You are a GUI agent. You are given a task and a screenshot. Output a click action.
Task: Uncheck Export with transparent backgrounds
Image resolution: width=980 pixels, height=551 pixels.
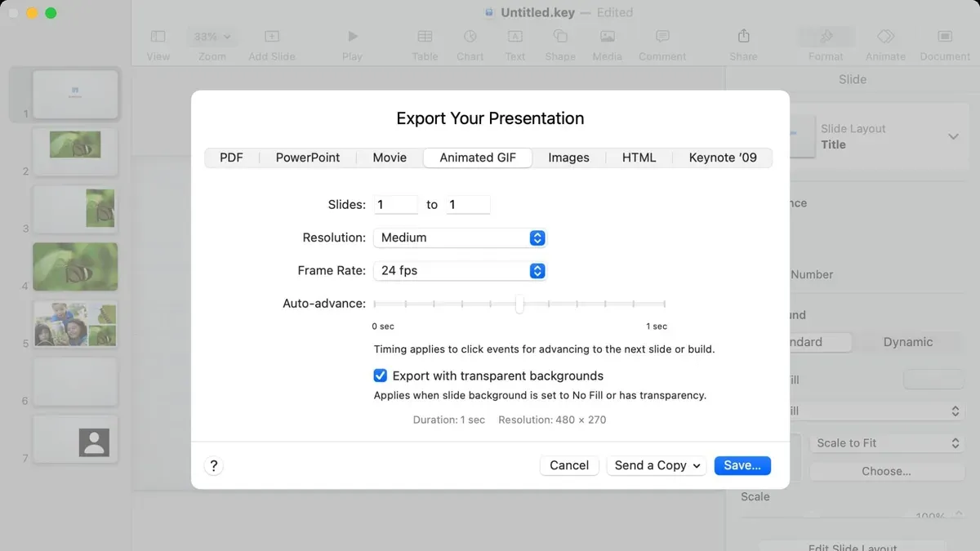(x=380, y=375)
